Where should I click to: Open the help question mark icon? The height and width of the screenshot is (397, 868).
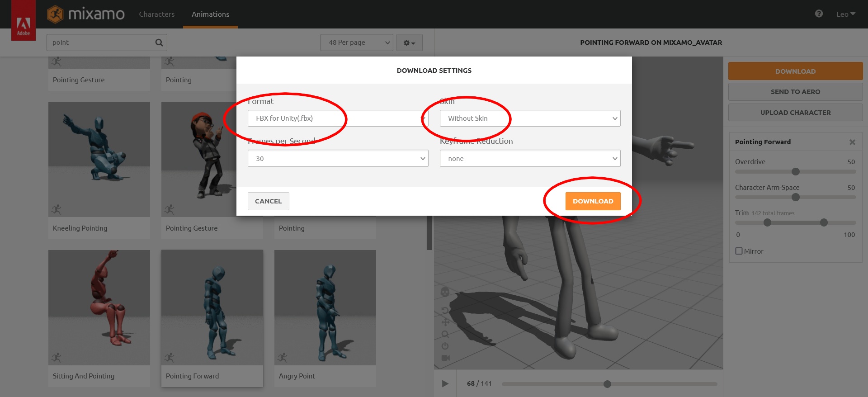[x=819, y=14]
